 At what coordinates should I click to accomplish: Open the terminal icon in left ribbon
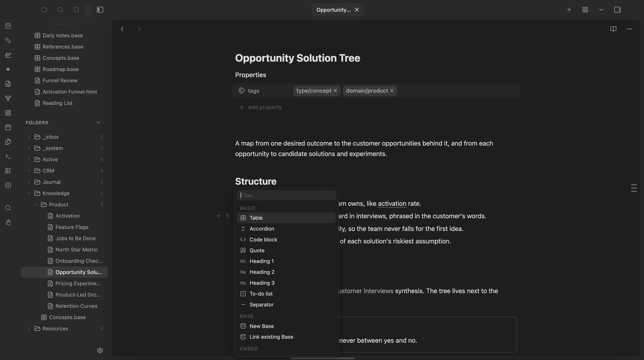(x=8, y=156)
